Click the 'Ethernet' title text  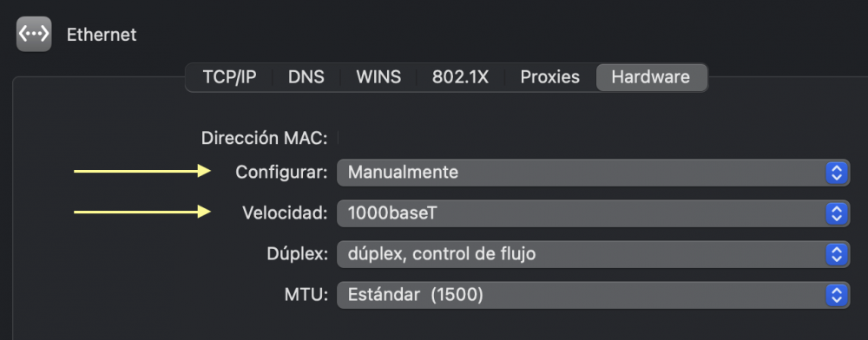(x=102, y=35)
